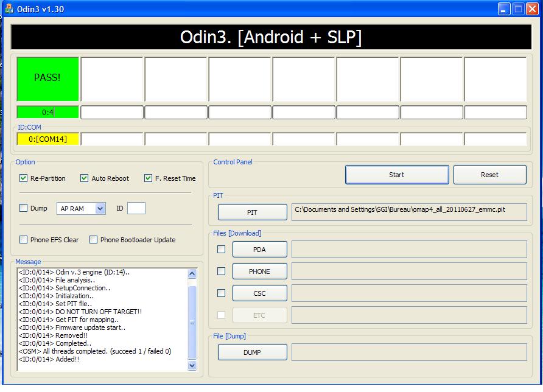Click the 'File analysis..' log line

(57, 280)
